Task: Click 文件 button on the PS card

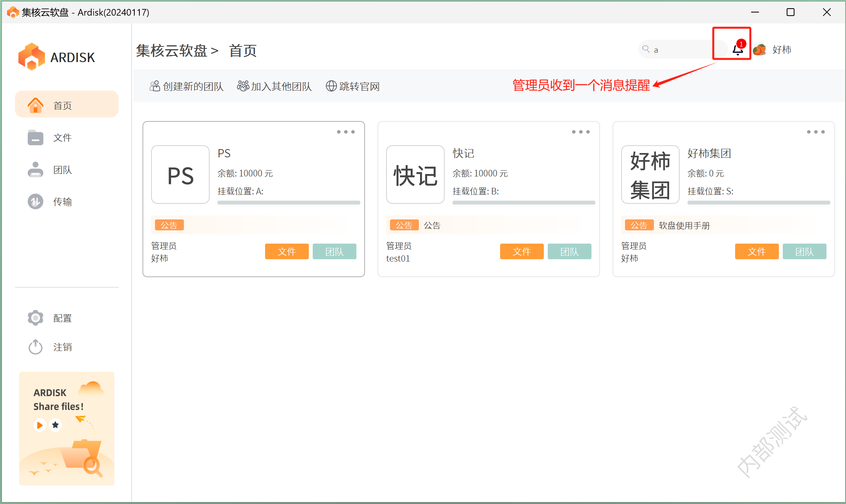Action: (287, 251)
